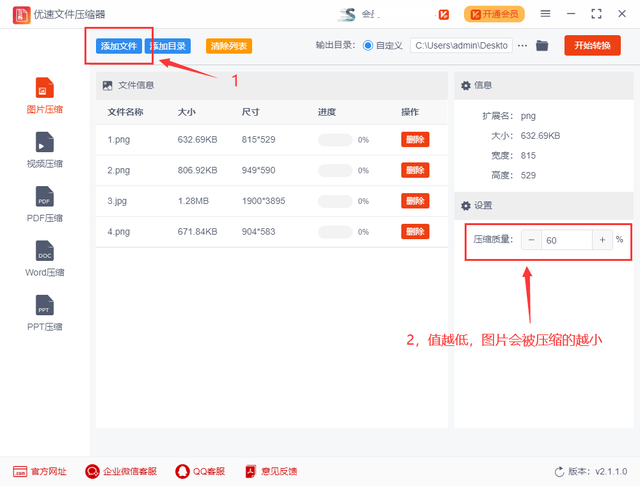Click the 开通会员 membership button
This screenshot has height=486, width=640.
[x=494, y=14]
